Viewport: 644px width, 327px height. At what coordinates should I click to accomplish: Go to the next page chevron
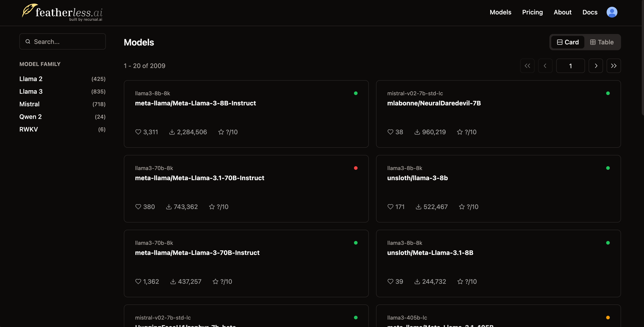(596, 66)
